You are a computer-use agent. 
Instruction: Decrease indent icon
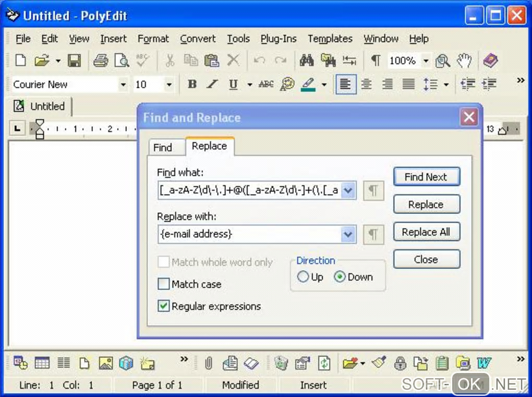coord(468,84)
